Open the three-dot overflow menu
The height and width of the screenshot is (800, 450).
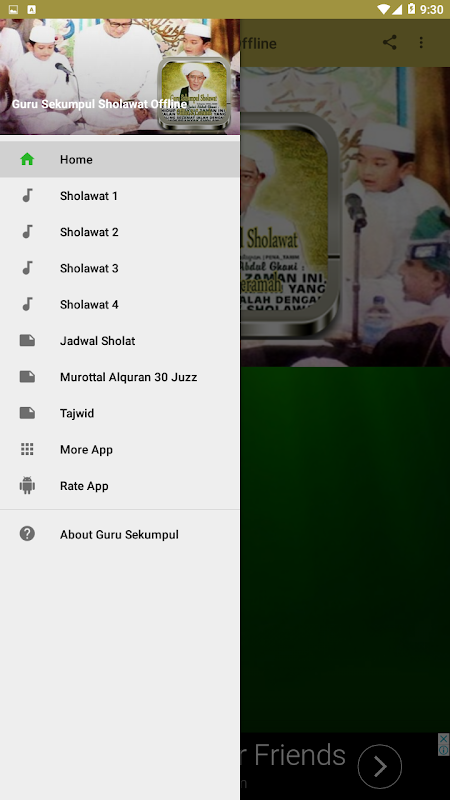click(x=421, y=42)
